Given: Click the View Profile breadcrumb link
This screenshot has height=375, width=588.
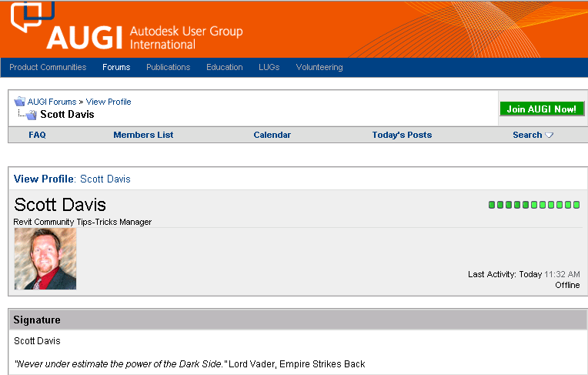Looking at the screenshot, I should 109,102.
